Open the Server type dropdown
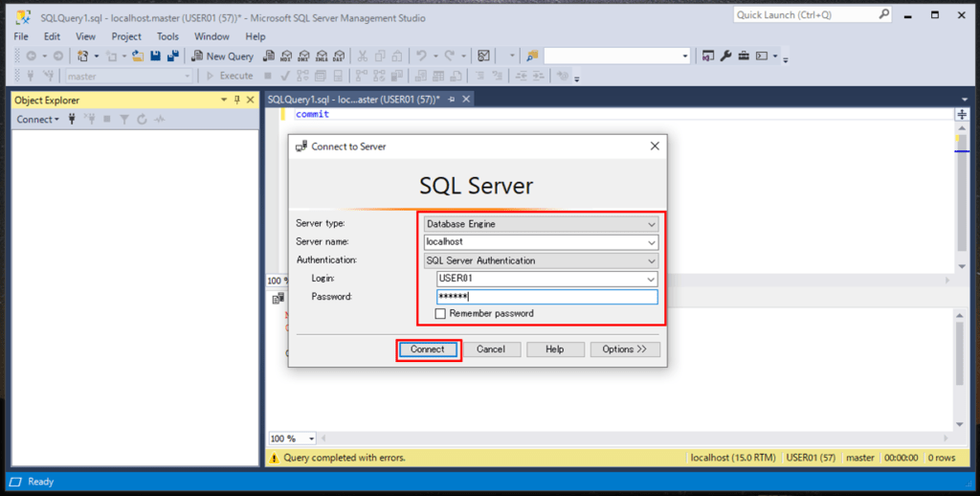 pos(541,224)
